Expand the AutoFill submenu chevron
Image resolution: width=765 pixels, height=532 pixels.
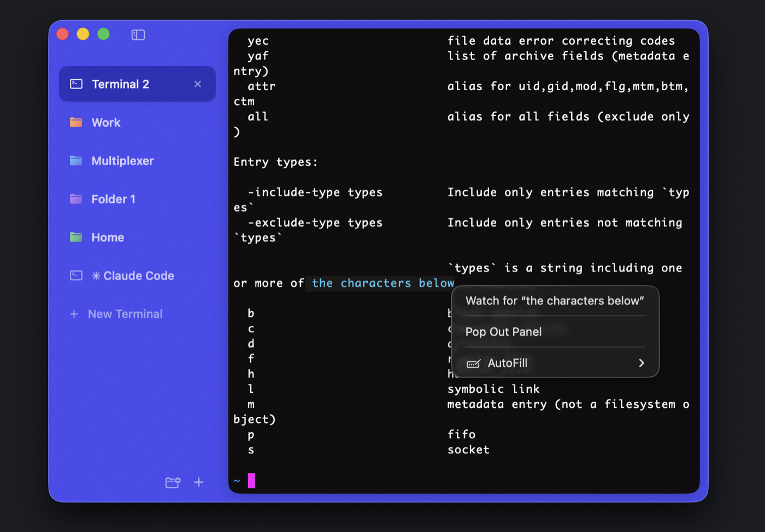coord(642,363)
